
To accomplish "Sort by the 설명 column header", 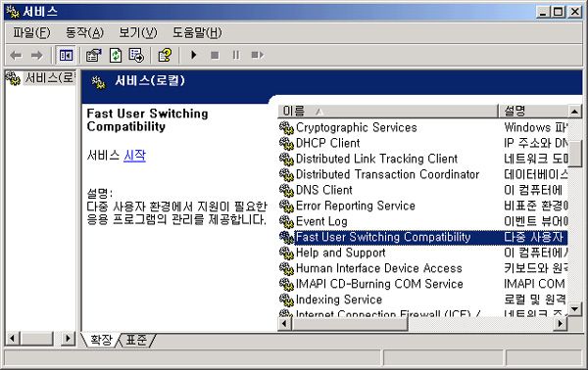I will [x=534, y=112].
